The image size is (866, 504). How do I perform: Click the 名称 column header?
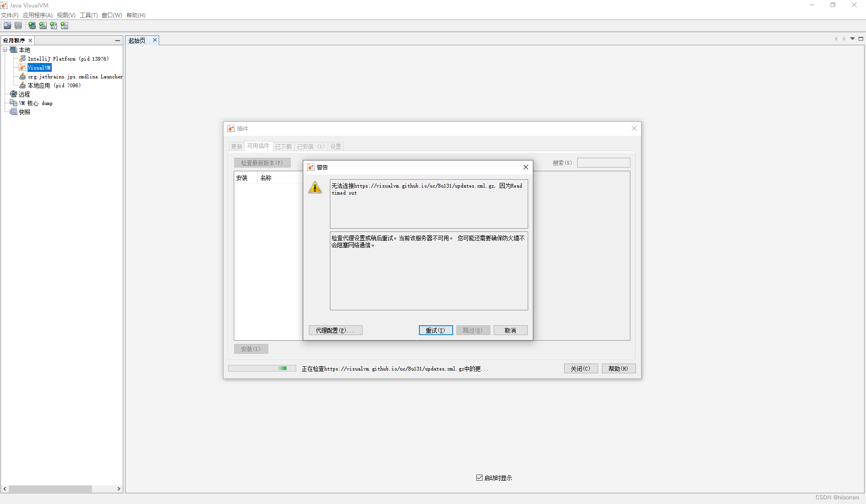[x=280, y=178]
